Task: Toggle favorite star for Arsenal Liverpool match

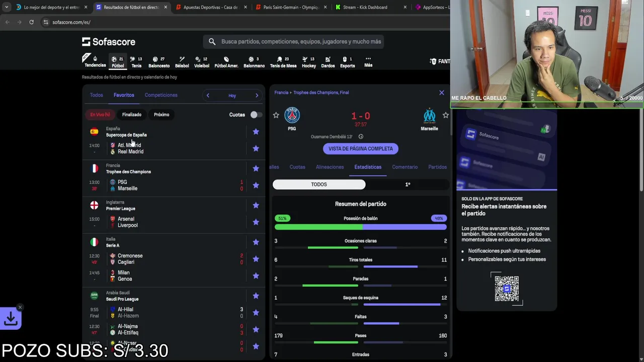Action: coord(256,222)
